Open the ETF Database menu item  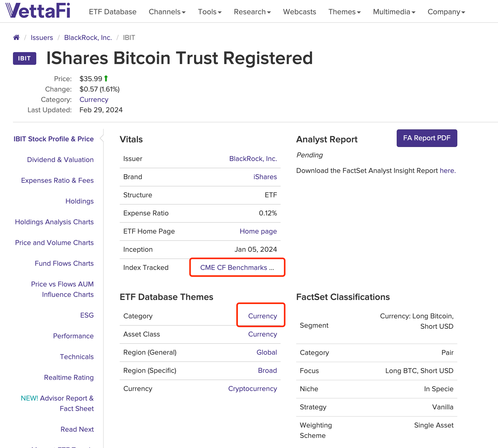click(113, 12)
